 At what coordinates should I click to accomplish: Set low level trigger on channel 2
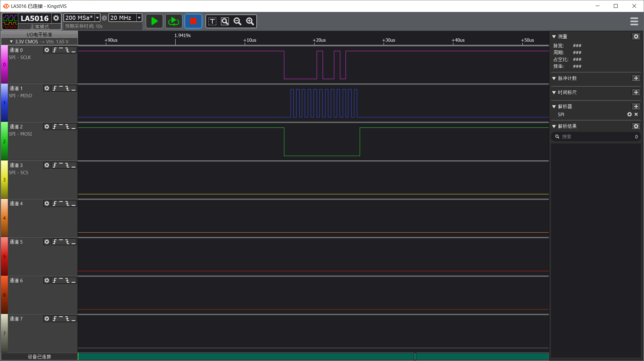pos(74,127)
